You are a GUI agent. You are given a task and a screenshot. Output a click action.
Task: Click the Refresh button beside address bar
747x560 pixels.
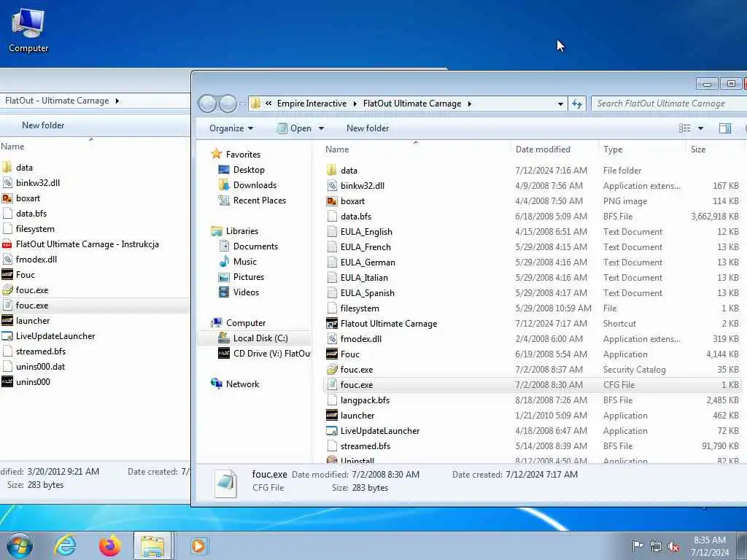(x=577, y=104)
